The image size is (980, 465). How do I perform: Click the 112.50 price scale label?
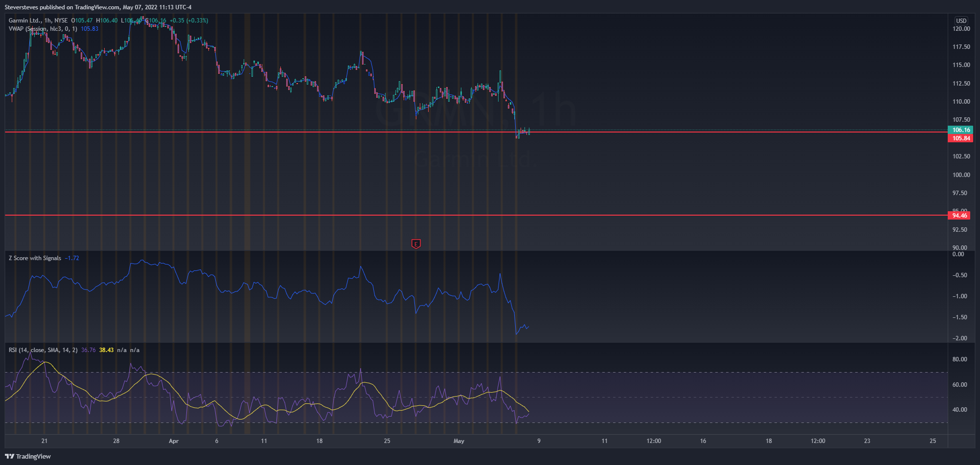click(x=961, y=84)
